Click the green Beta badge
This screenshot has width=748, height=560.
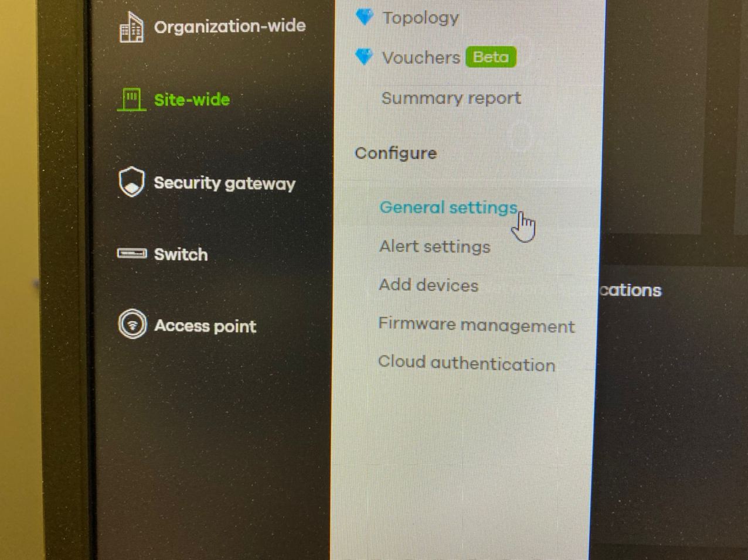coord(491,57)
